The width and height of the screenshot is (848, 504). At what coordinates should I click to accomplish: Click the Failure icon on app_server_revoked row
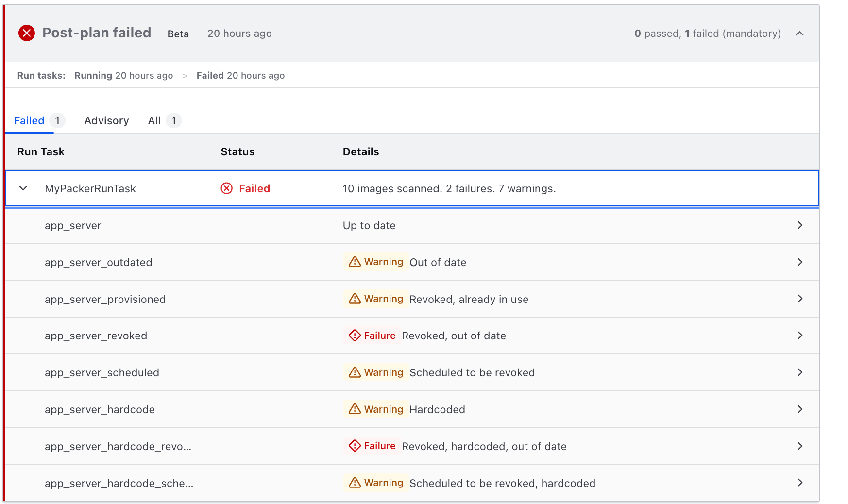(x=355, y=335)
